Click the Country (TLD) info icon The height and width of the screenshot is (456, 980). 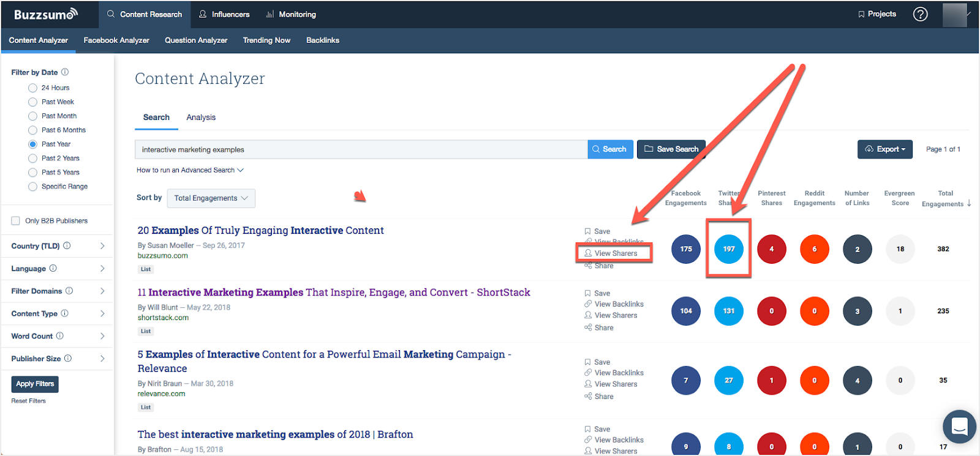[67, 245]
